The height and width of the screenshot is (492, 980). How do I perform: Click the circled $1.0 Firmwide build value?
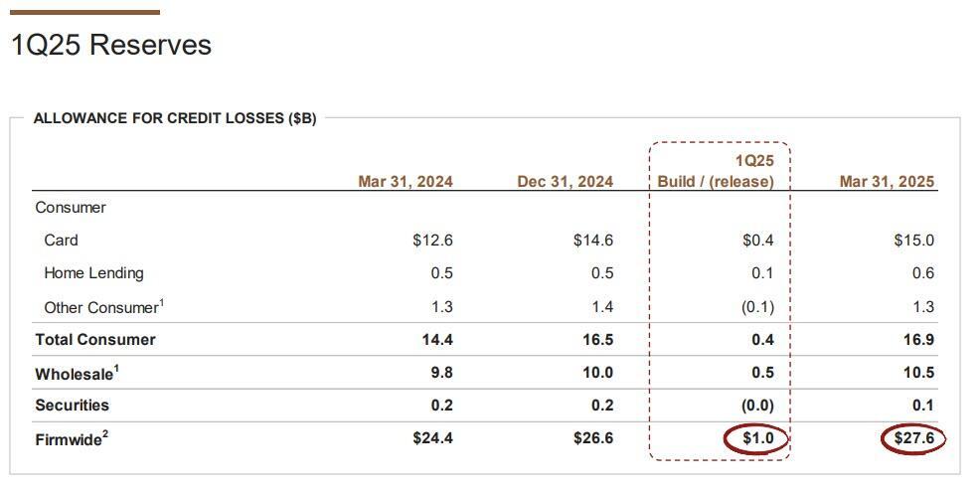point(757,438)
